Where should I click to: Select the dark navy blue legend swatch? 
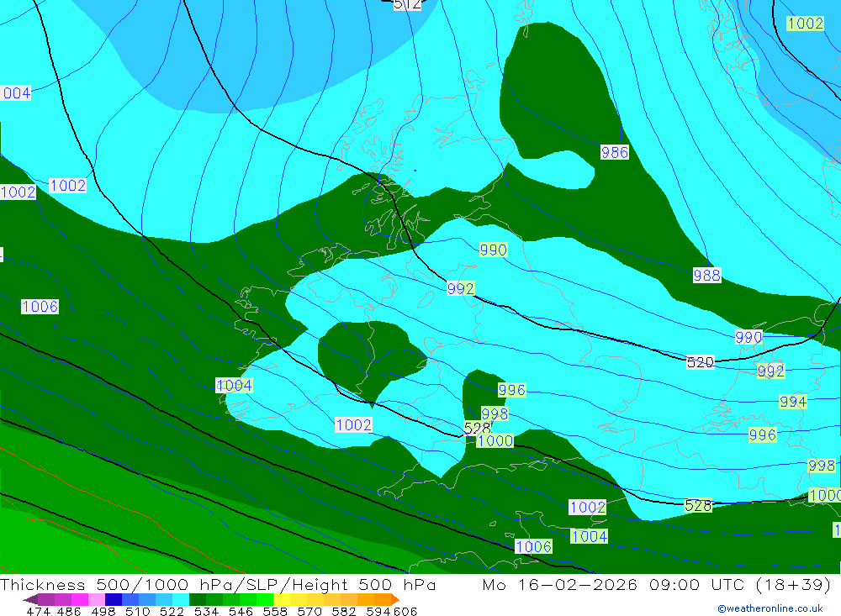pos(114,599)
